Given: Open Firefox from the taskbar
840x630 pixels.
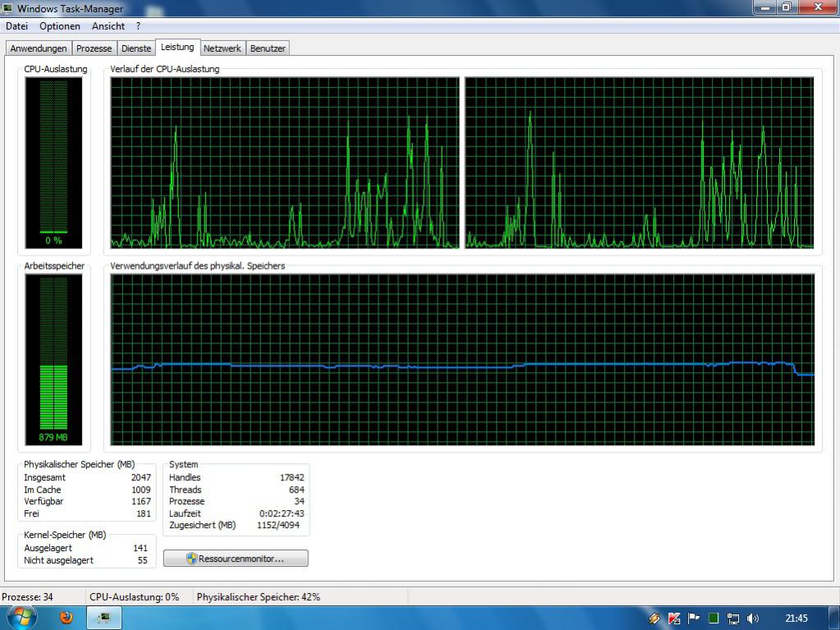Looking at the screenshot, I should click(x=67, y=618).
